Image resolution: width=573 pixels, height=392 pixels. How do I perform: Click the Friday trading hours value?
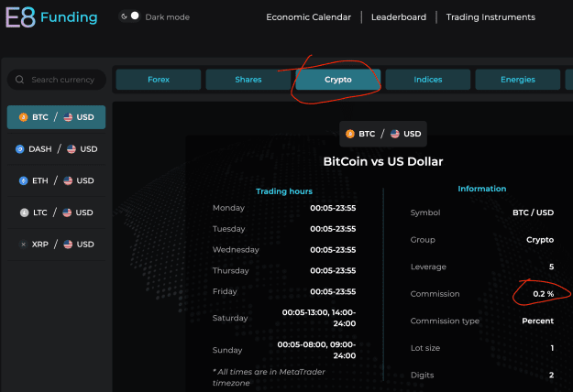[333, 291]
